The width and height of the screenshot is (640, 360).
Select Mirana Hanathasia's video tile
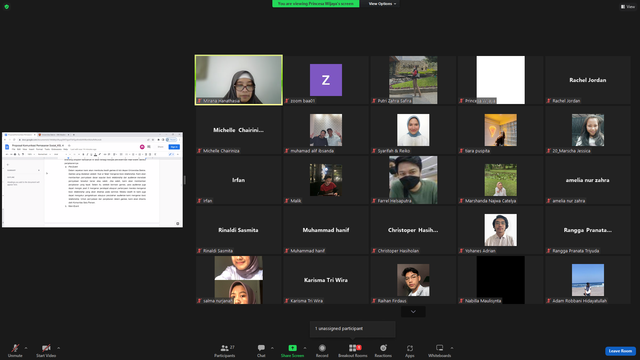239,80
